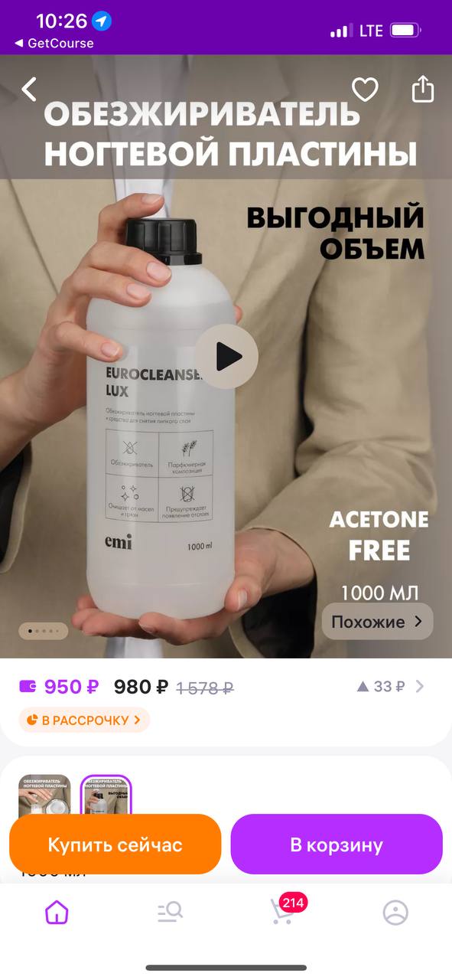
Task: Open the В РАССРОЧКУ installment option
Action: click(x=84, y=720)
